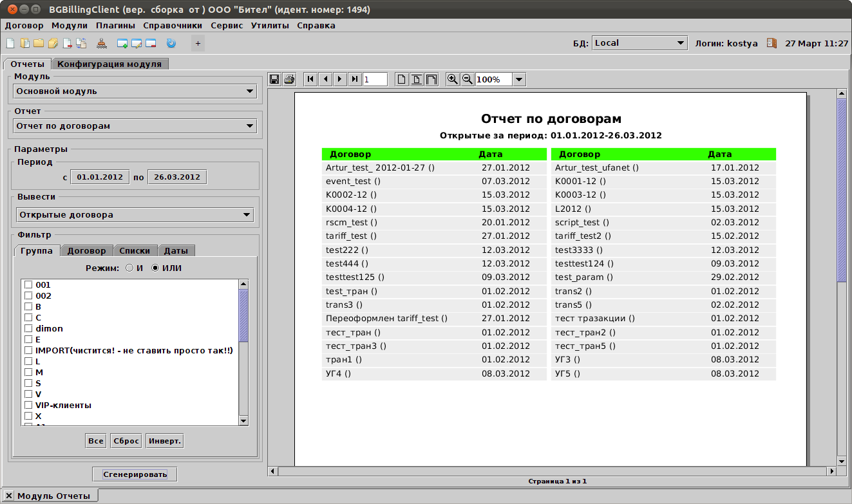The height and width of the screenshot is (504, 852).
Task: Check the VIP-клиенты group checkbox
Action: tap(28, 406)
